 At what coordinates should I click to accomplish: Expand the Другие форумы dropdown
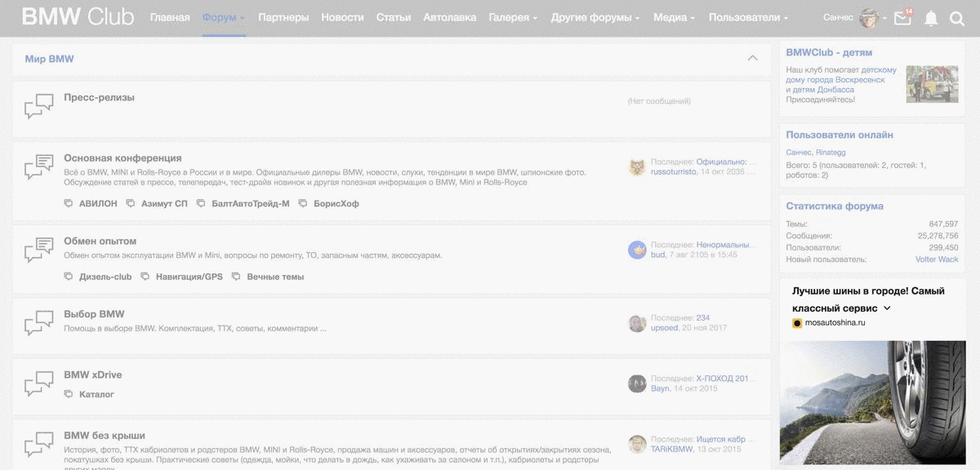click(595, 17)
